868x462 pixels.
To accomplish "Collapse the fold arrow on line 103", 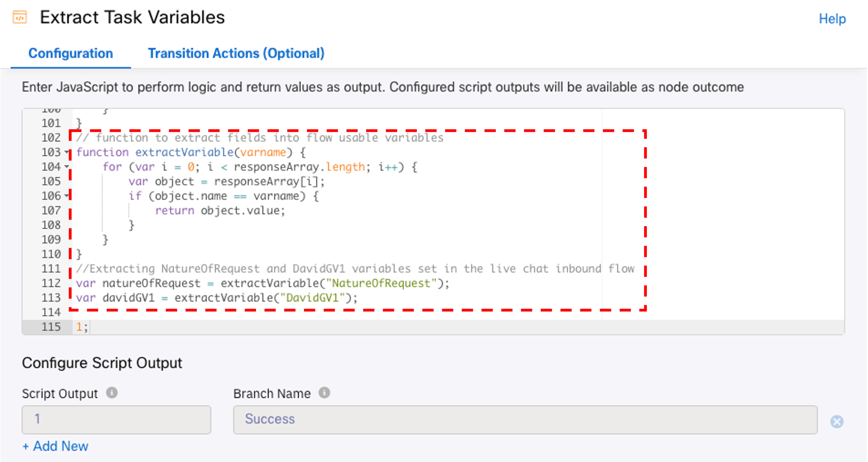I will 67,152.
